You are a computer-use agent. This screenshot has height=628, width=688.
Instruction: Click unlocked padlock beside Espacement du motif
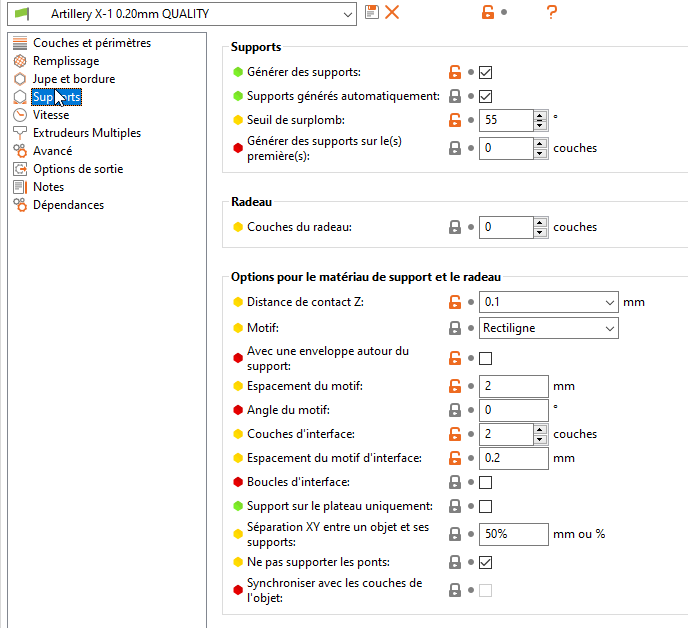(x=455, y=386)
